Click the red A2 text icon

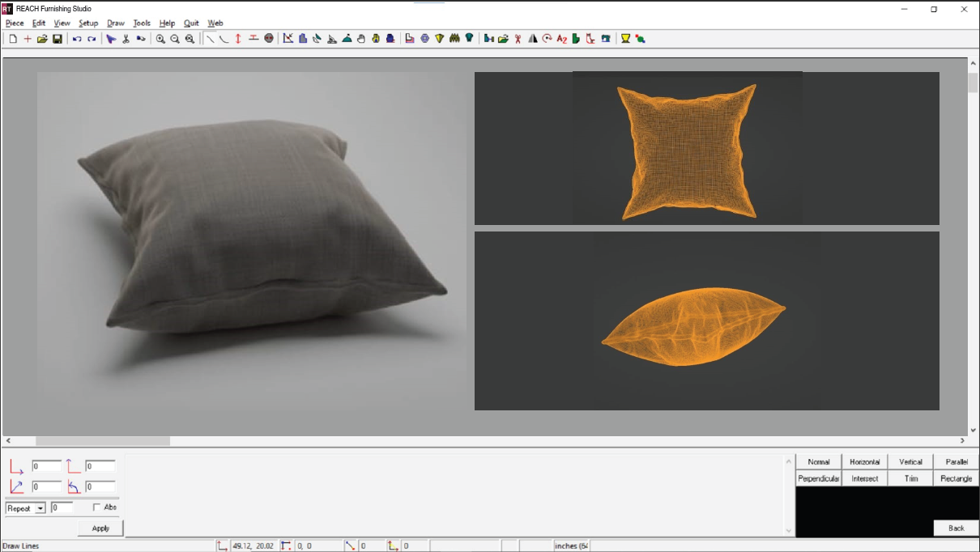(561, 39)
